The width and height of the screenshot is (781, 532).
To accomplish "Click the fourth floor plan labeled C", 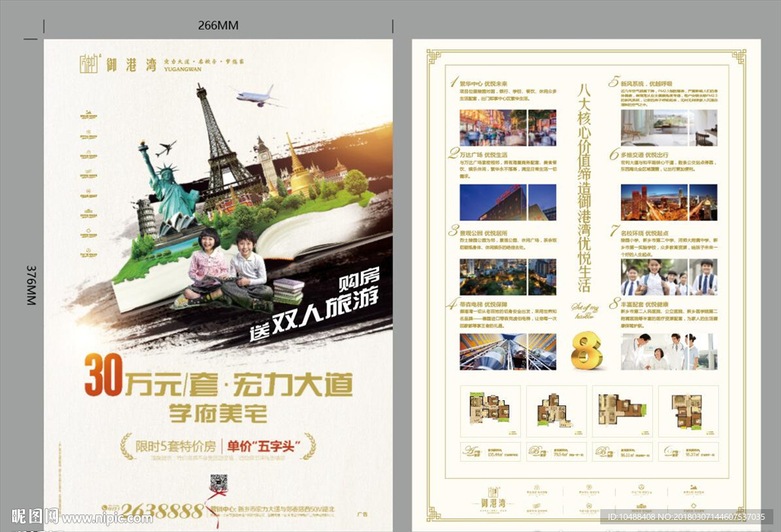I will 689,411.
